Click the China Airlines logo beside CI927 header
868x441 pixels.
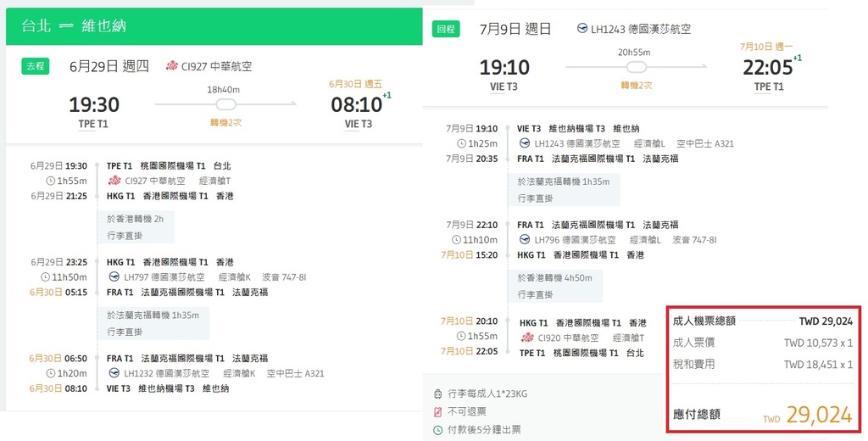coord(172,66)
